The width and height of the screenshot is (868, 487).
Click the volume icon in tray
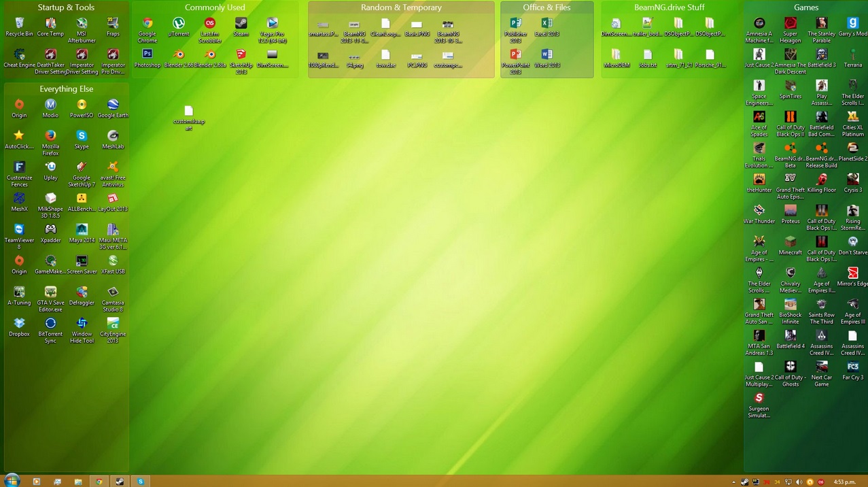point(799,482)
